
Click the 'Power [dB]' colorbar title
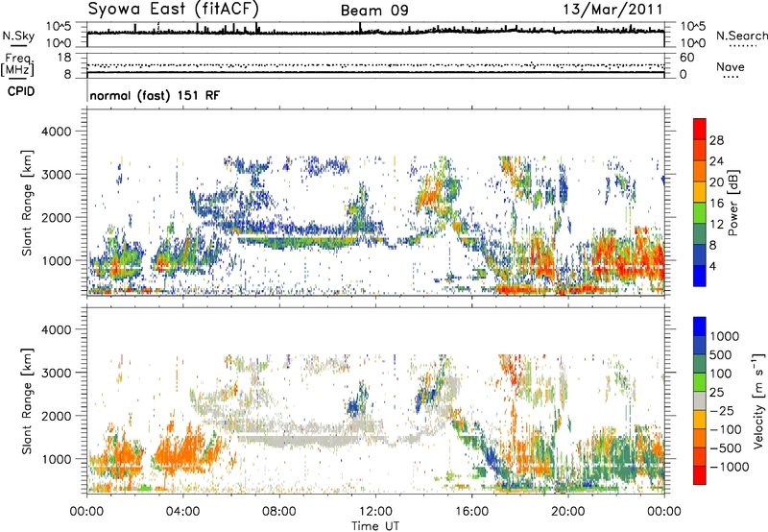tap(733, 203)
